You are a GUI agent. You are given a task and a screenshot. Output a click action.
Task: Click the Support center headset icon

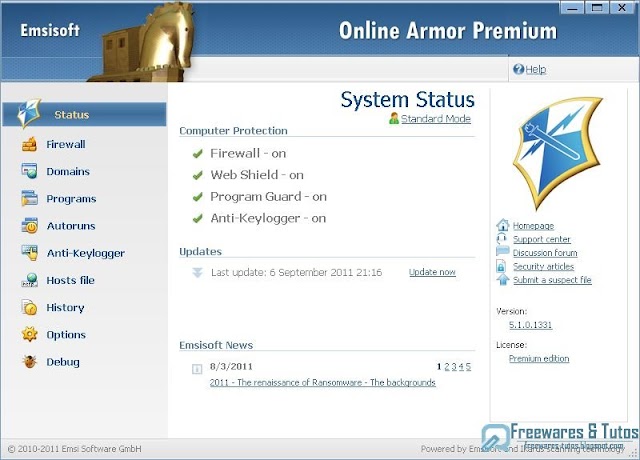502,238
